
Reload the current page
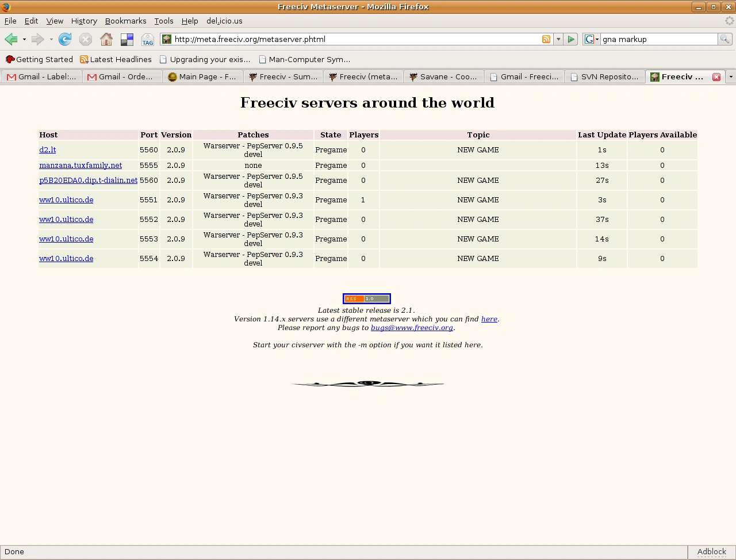point(65,39)
